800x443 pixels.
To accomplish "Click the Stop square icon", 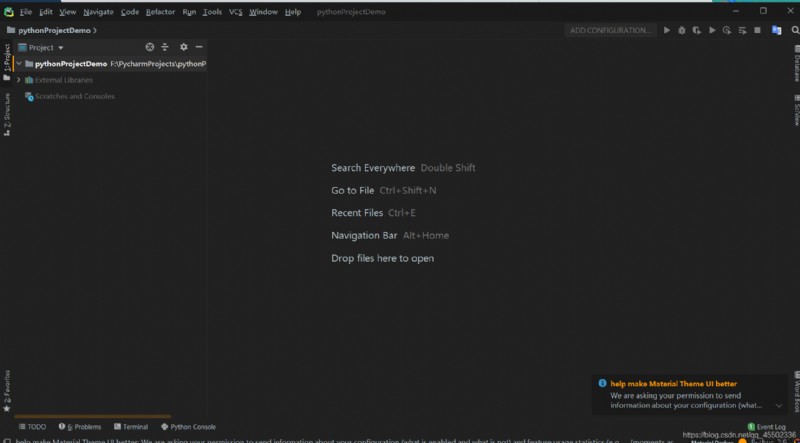I will (x=757, y=30).
